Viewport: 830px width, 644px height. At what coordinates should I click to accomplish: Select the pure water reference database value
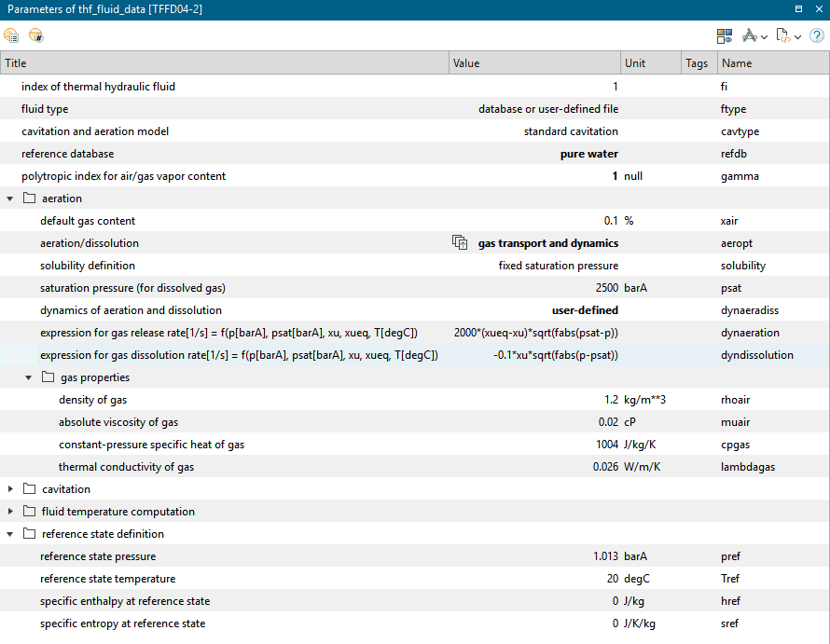click(588, 154)
